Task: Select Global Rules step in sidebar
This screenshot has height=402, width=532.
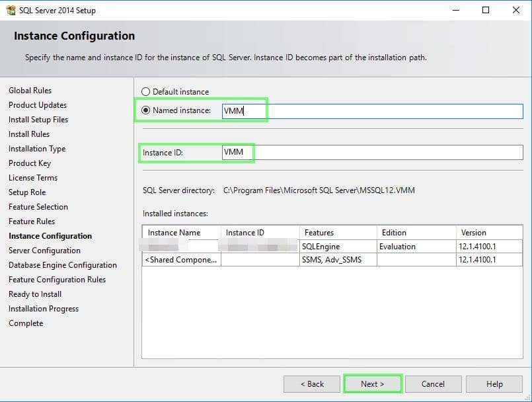Action: [x=30, y=91]
